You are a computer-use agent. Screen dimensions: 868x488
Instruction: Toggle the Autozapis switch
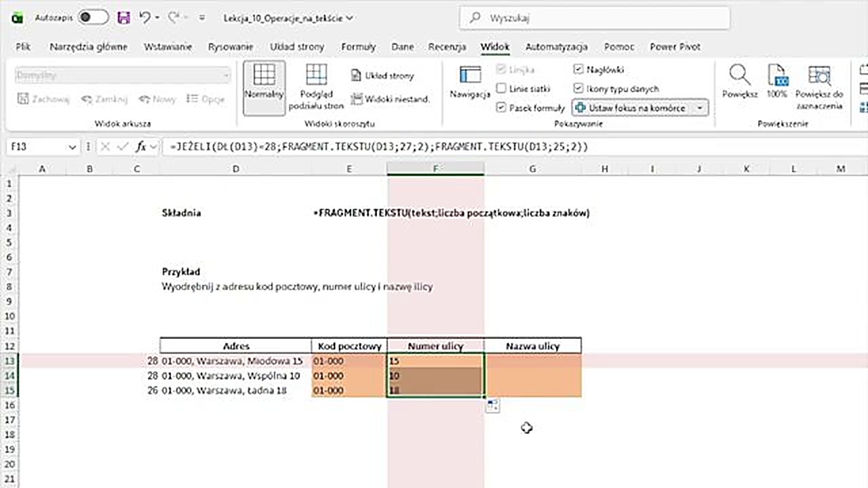tap(93, 18)
